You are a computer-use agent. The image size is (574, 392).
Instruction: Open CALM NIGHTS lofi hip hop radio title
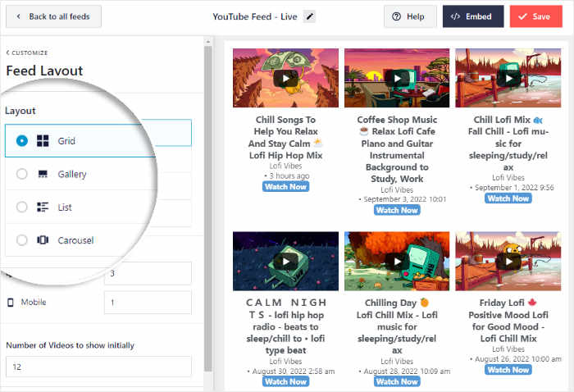click(x=285, y=326)
